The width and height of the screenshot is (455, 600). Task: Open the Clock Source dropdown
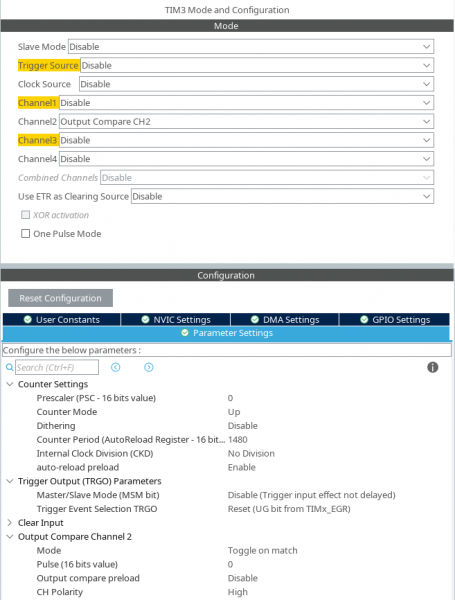click(x=256, y=84)
